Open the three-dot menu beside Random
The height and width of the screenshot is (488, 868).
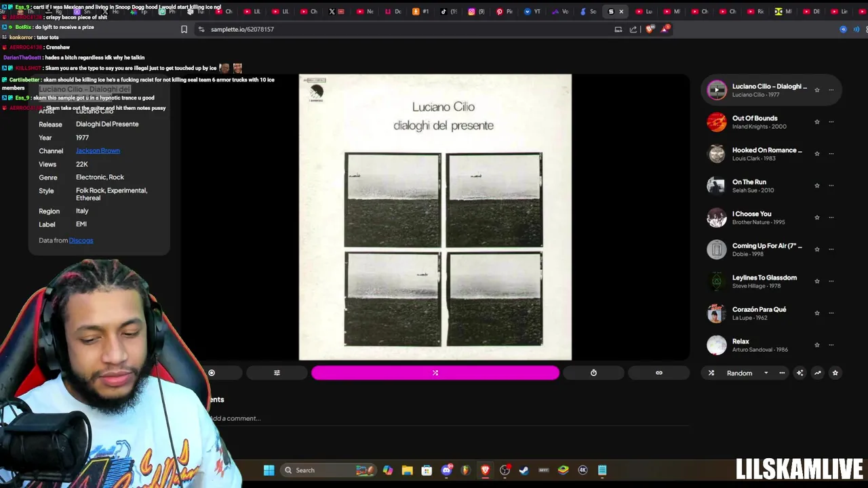(x=782, y=373)
